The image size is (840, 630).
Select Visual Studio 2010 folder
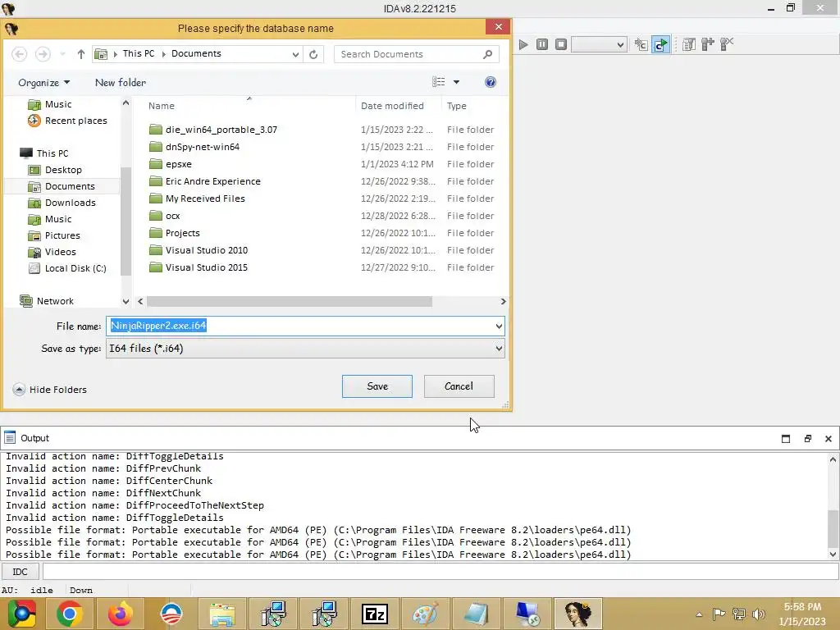click(199, 250)
